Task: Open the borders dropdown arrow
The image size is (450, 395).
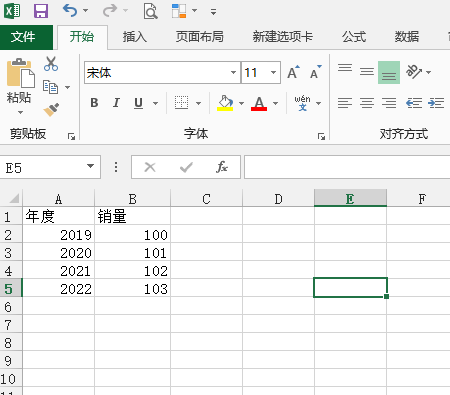Action: point(198,103)
